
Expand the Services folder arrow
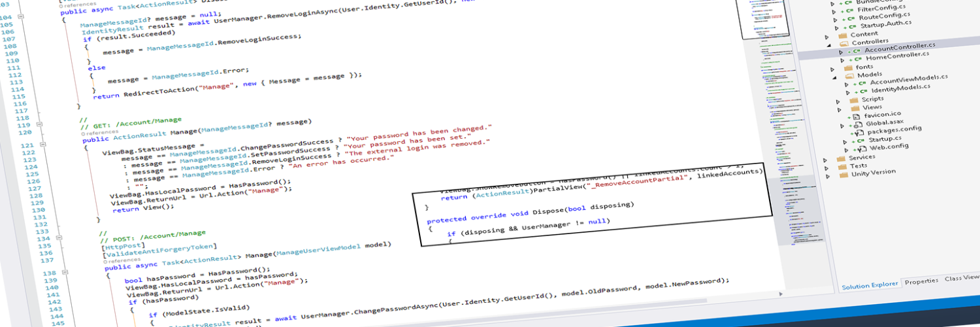[x=826, y=160]
